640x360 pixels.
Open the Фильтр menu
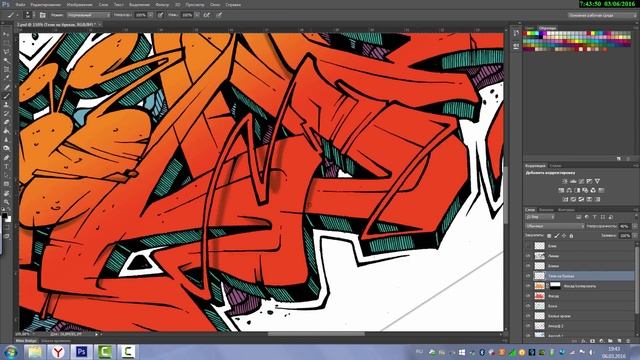pos(162,5)
